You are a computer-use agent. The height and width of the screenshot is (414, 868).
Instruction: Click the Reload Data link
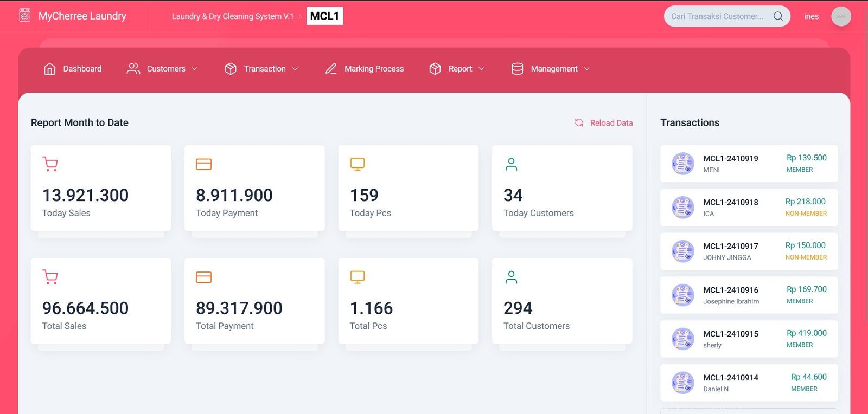click(611, 123)
